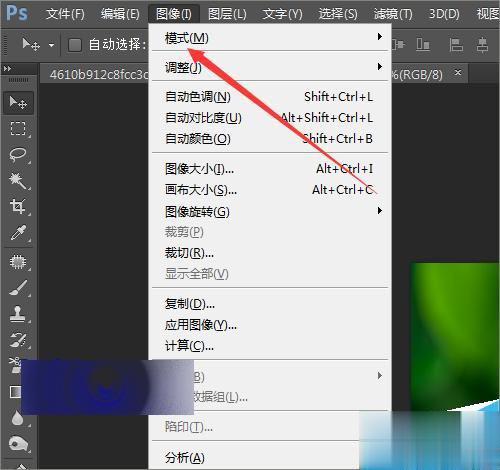Image resolution: width=500 pixels, height=470 pixels.
Task: Select the Rectangular Marquee tool
Action: coord(18,128)
